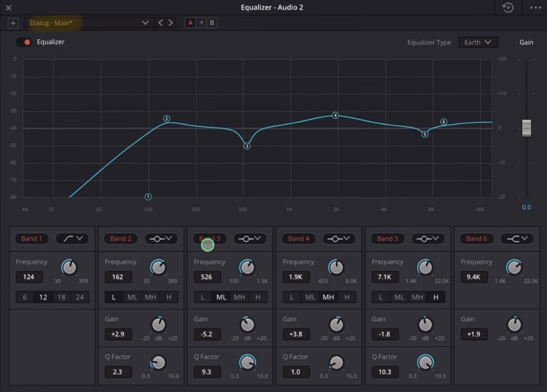The width and height of the screenshot is (547, 392).
Task: Select the B comparison state
Action: click(x=212, y=23)
